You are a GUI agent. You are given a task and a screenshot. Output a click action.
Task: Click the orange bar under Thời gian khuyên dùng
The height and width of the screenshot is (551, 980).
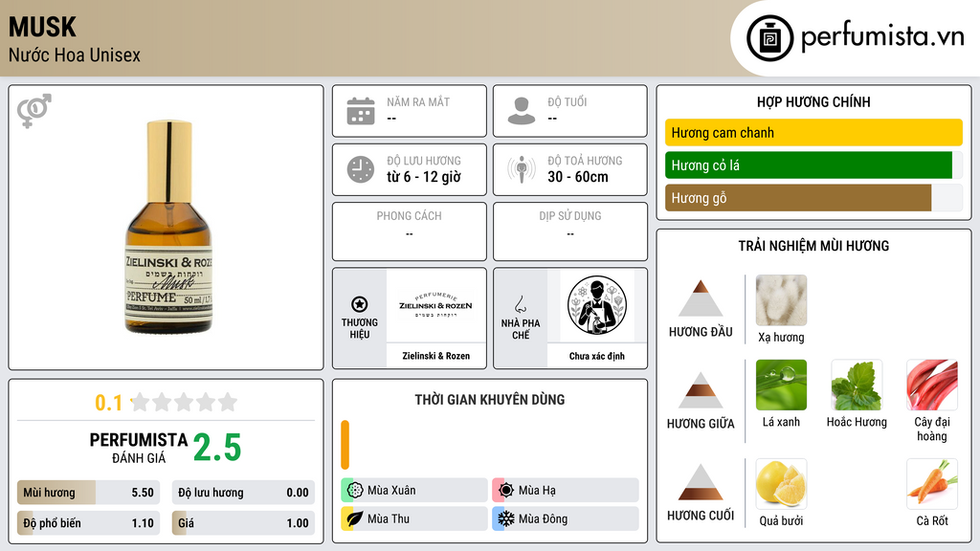[x=345, y=445]
